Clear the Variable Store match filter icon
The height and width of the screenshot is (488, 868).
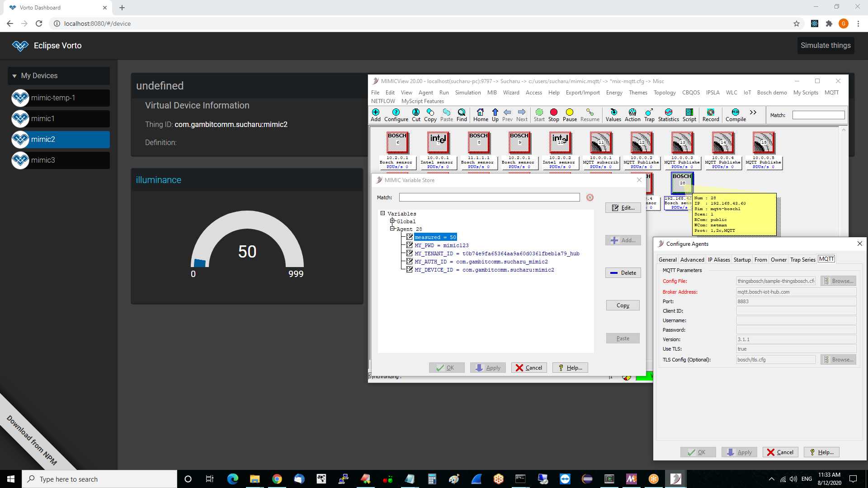click(x=590, y=197)
